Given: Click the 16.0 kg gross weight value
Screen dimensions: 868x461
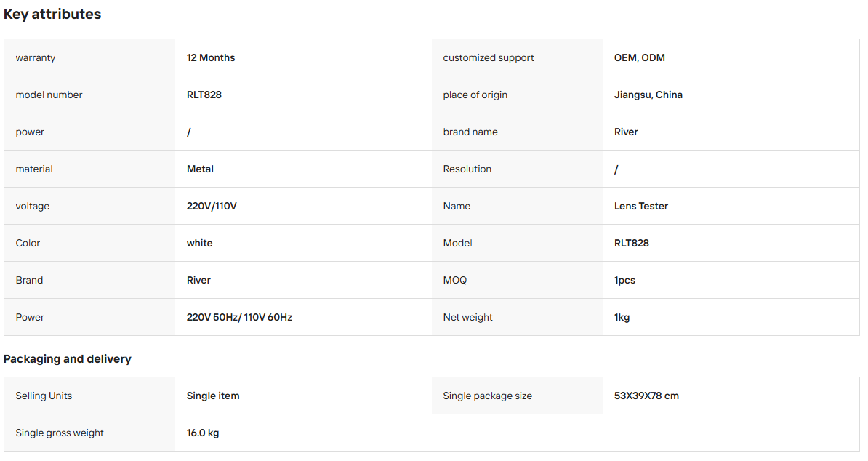Looking at the screenshot, I should pyautogui.click(x=203, y=433).
